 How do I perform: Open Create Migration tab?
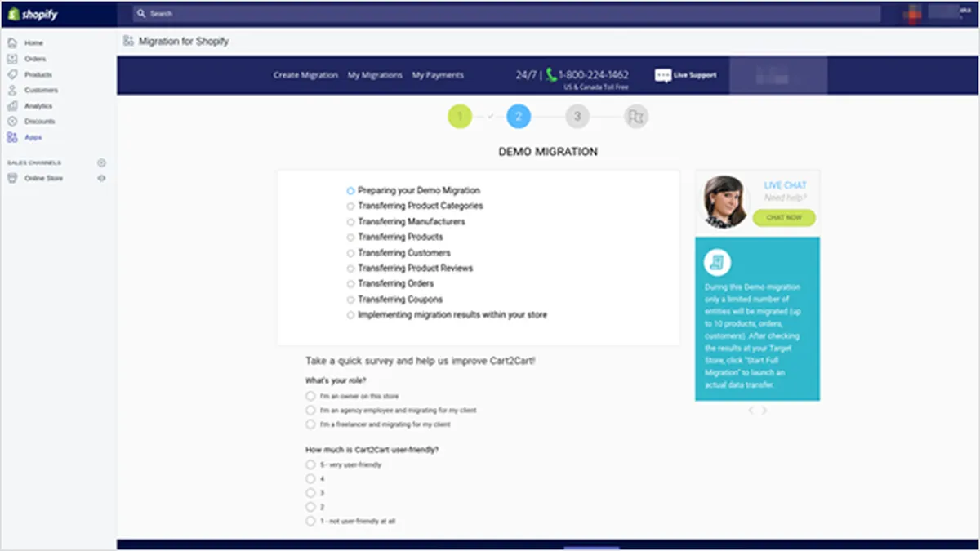click(x=305, y=75)
